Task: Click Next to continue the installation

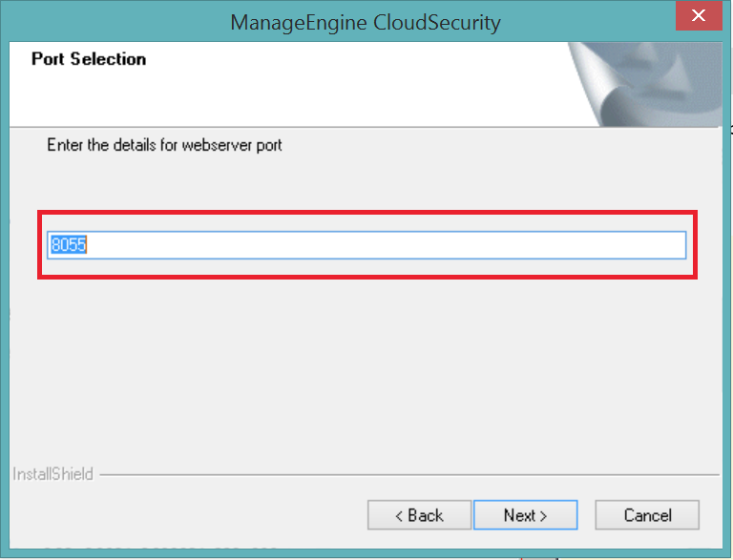Action: [526, 514]
